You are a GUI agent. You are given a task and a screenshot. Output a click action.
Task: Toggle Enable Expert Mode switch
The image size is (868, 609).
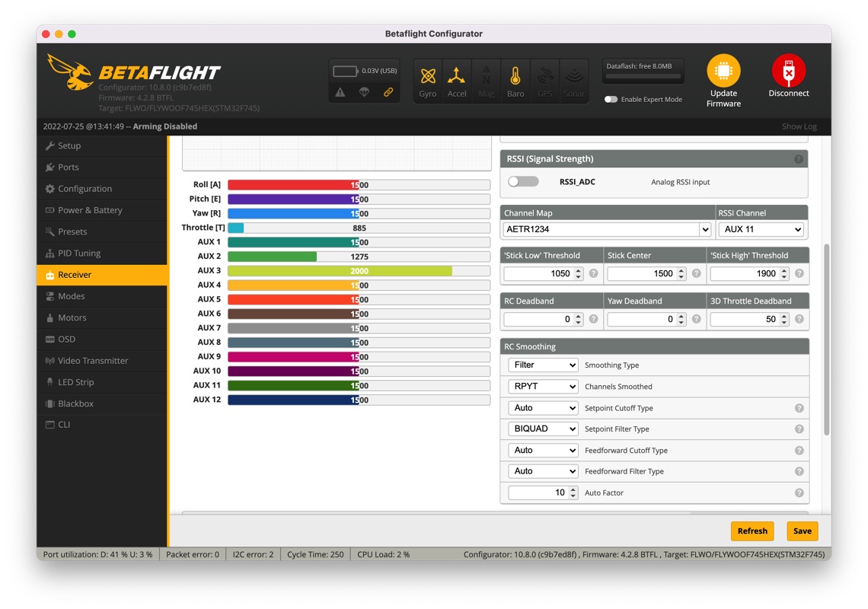pos(611,100)
